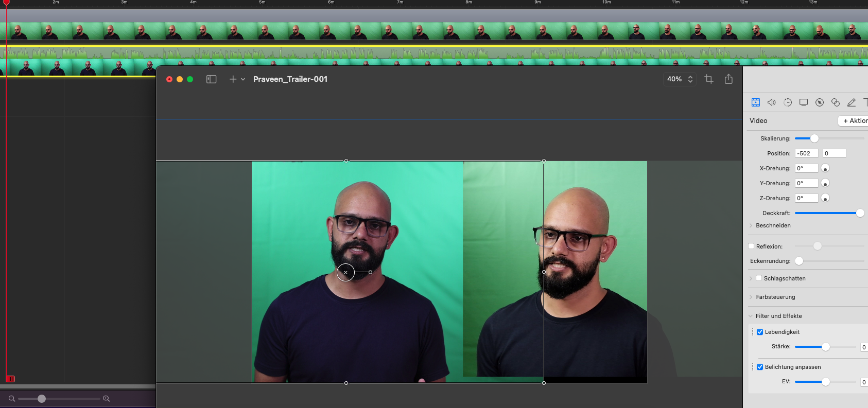Click the Y-Drehung degree input field
868x408 pixels.
807,183
